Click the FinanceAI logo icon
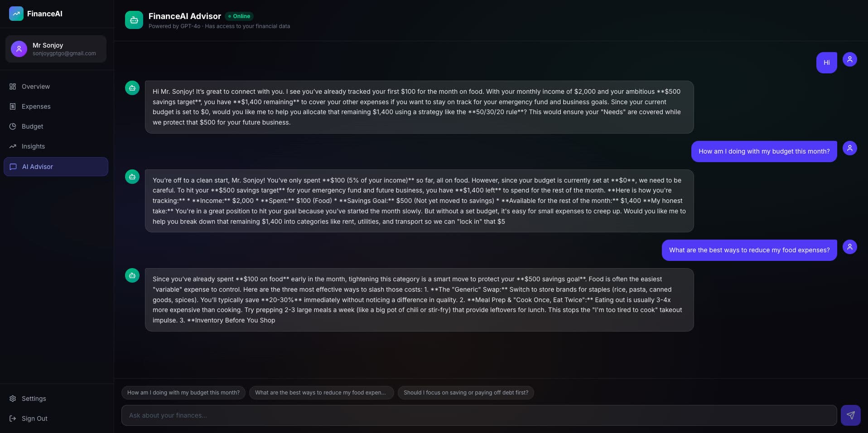 click(x=16, y=14)
